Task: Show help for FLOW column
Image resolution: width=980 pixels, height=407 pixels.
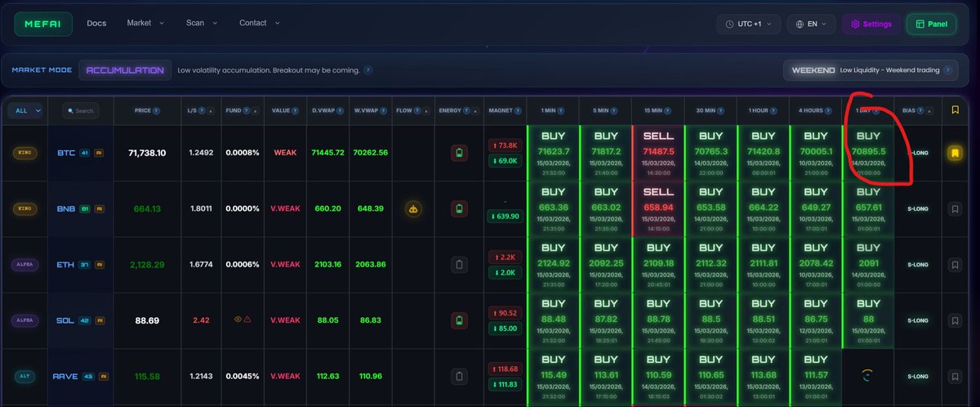Action: [418, 110]
